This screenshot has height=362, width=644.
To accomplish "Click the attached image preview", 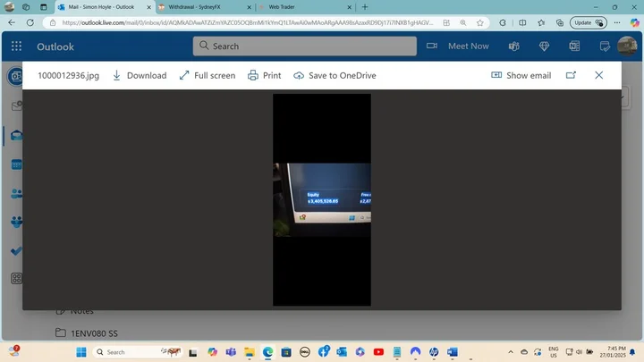I will click(321, 199).
